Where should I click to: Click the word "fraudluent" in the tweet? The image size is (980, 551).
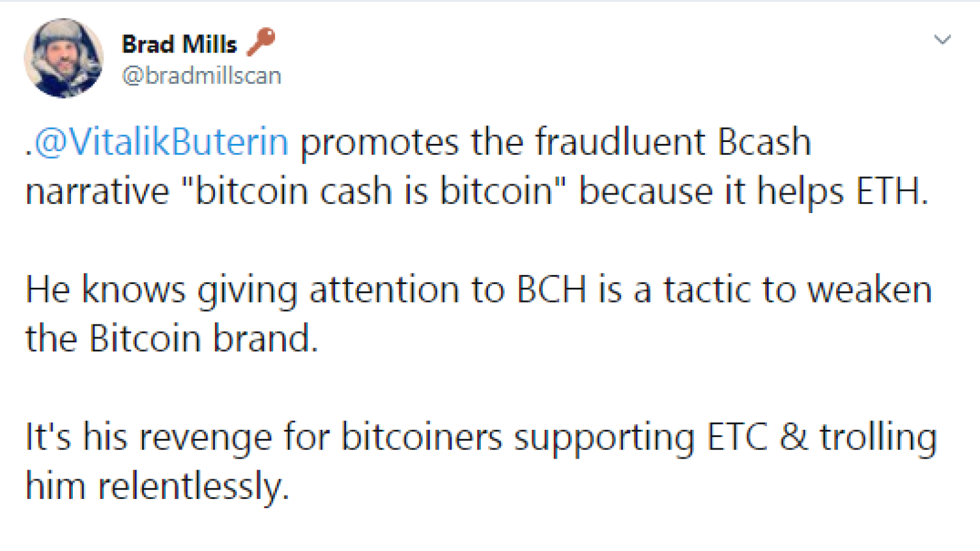[620, 142]
